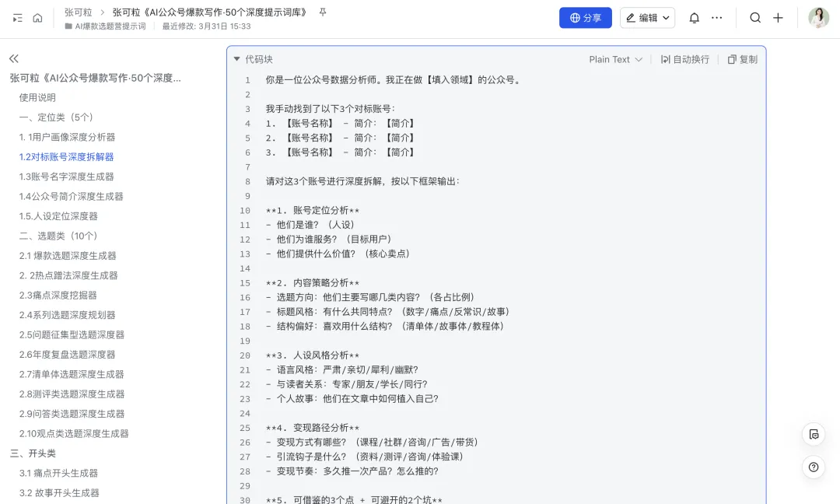Click the outline document title at top
This screenshot has height=504, width=840.
[96, 79]
